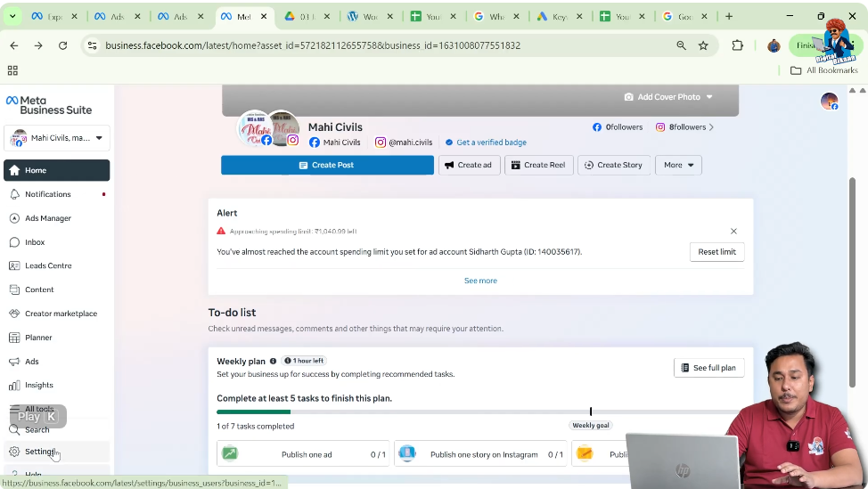
Task: Click the Facebook Mahi Civils page link
Action: click(335, 143)
